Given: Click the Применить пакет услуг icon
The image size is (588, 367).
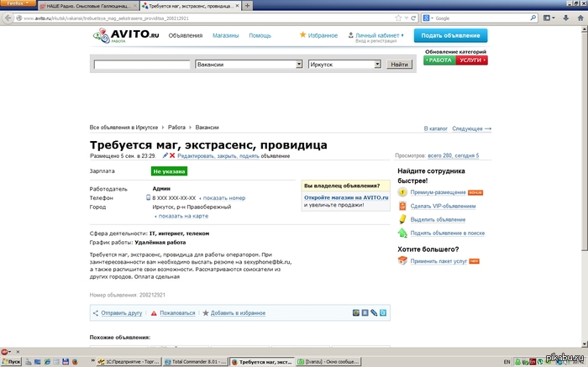Looking at the screenshot, I should (x=402, y=261).
